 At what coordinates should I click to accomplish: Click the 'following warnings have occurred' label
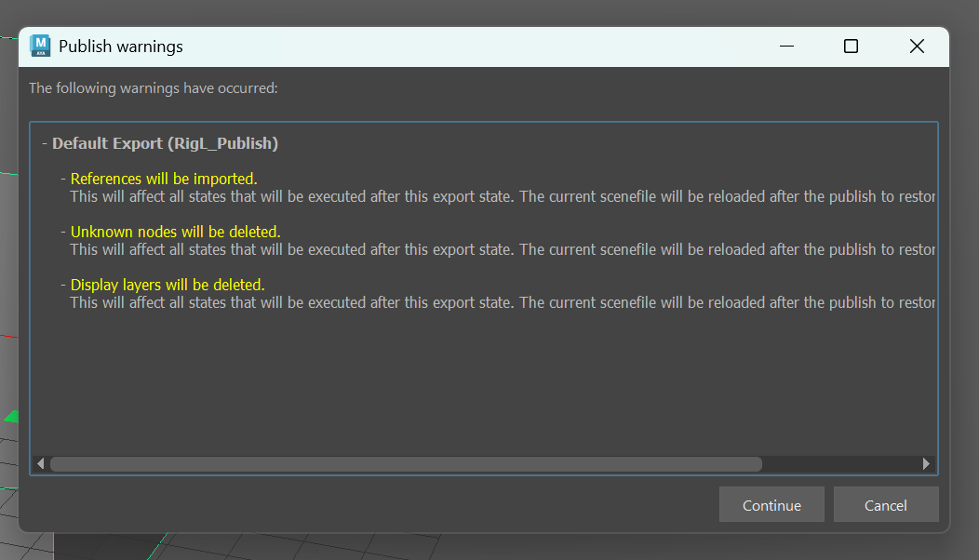pyautogui.click(x=154, y=88)
